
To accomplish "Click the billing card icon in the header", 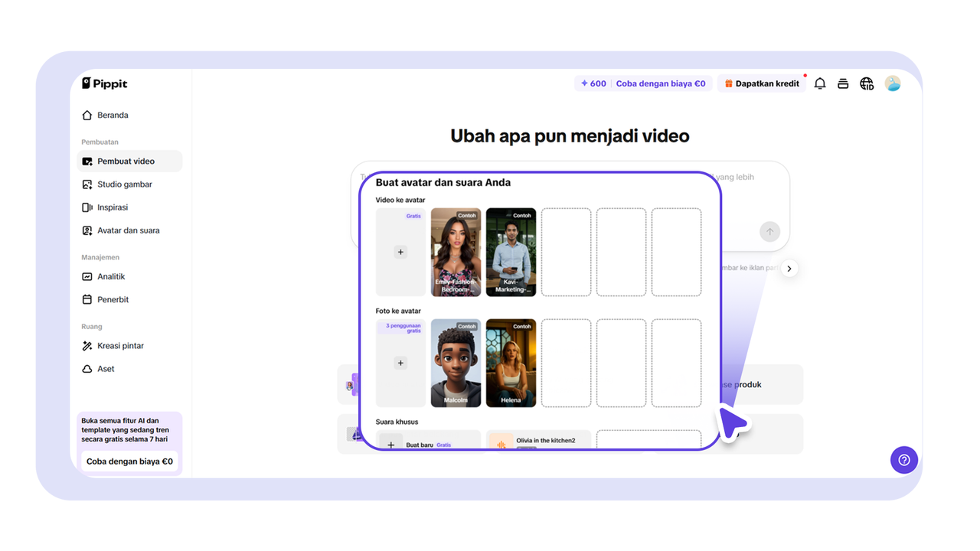I will click(843, 83).
